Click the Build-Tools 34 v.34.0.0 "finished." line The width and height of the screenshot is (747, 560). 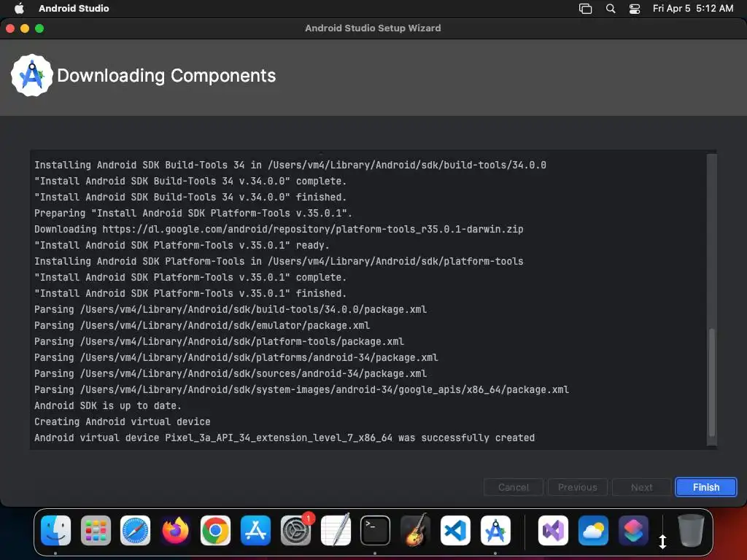tap(190, 197)
